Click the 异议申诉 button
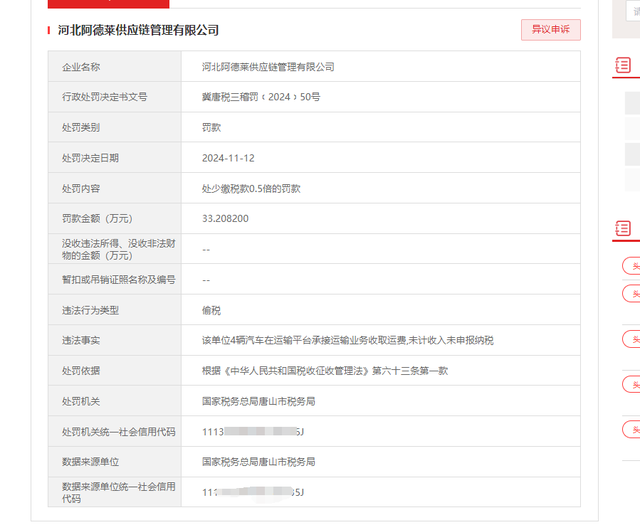Viewport: 640px width, 525px height. (551, 30)
